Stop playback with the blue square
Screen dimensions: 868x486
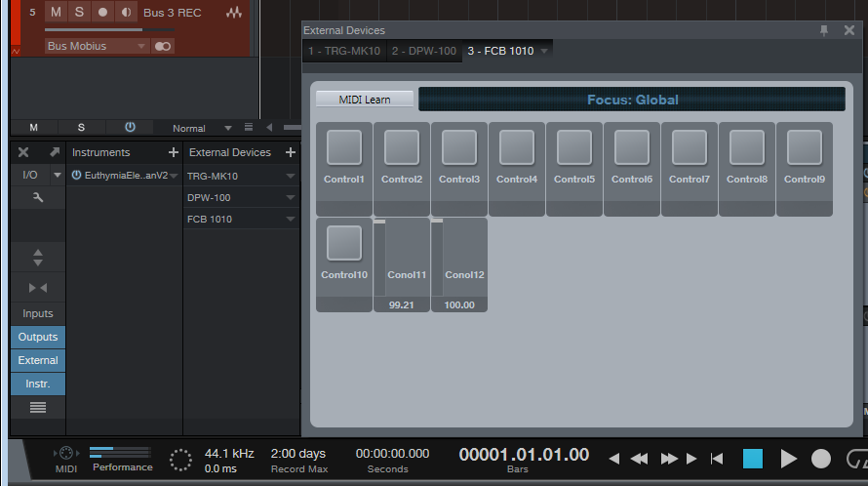[752, 459]
